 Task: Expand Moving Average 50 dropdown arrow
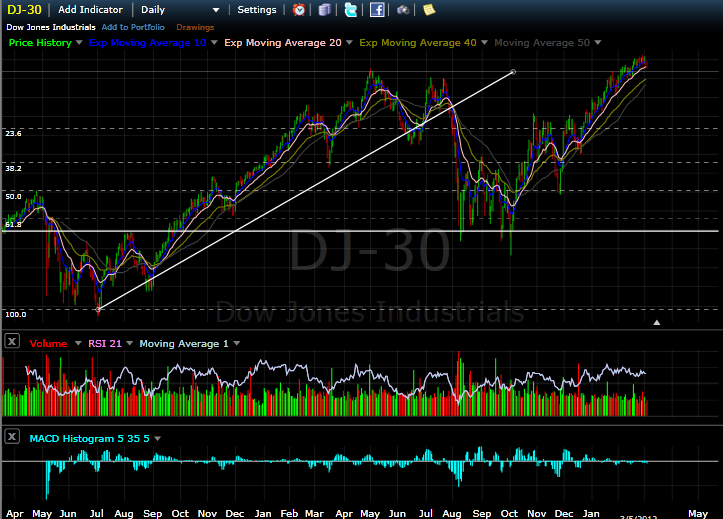point(598,42)
